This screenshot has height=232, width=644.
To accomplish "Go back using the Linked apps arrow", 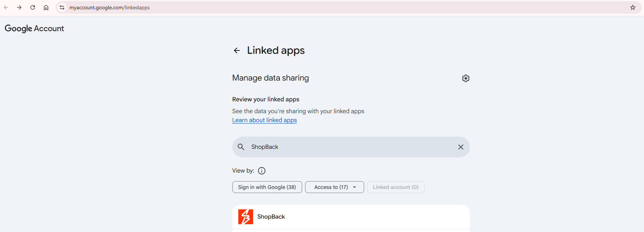I will pos(237,50).
